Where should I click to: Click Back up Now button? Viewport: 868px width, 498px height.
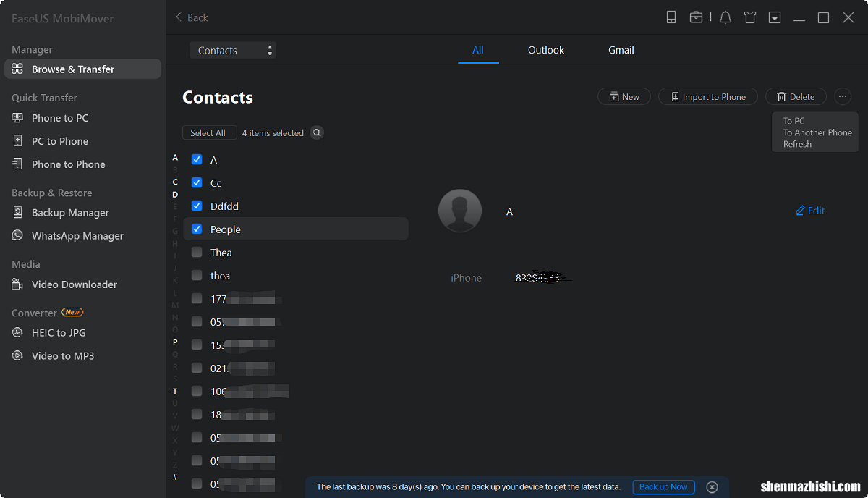tap(663, 487)
